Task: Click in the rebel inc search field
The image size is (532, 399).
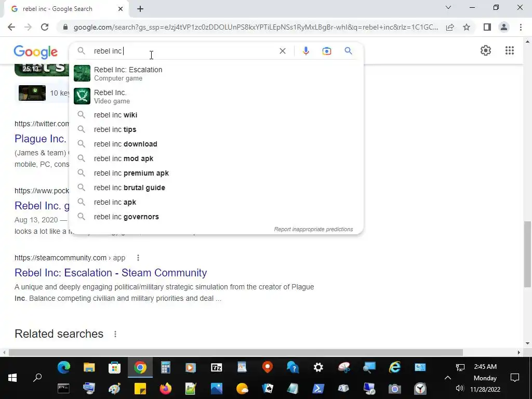Action: 183,51
